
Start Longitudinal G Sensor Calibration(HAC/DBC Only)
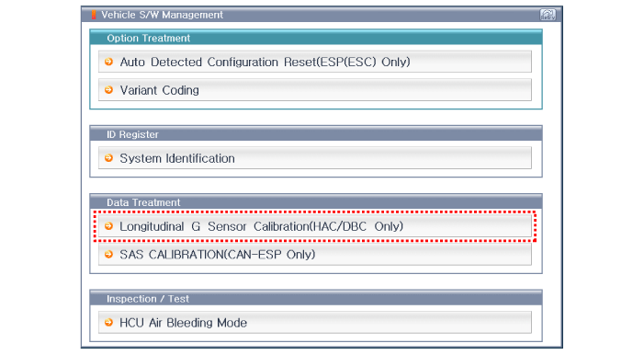[314, 226]
